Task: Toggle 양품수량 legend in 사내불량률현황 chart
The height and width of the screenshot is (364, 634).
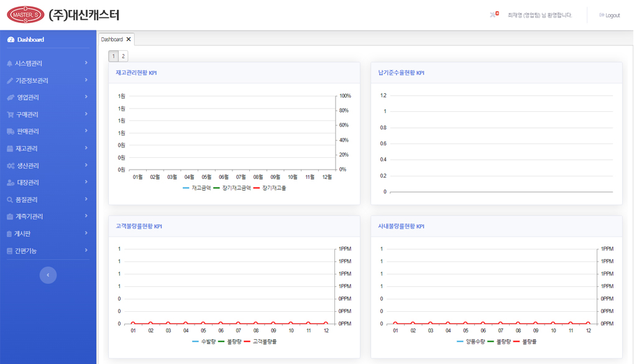Action: click(474, 342)
